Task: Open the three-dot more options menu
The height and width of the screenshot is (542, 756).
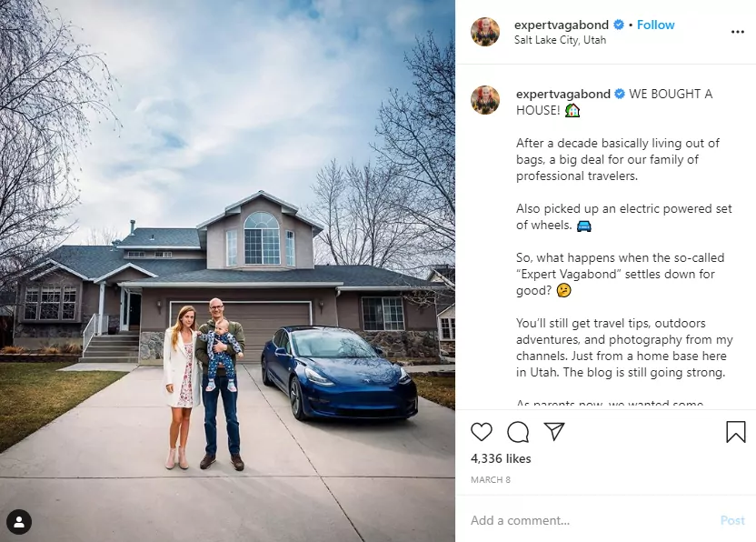Action: coord(738,32)
